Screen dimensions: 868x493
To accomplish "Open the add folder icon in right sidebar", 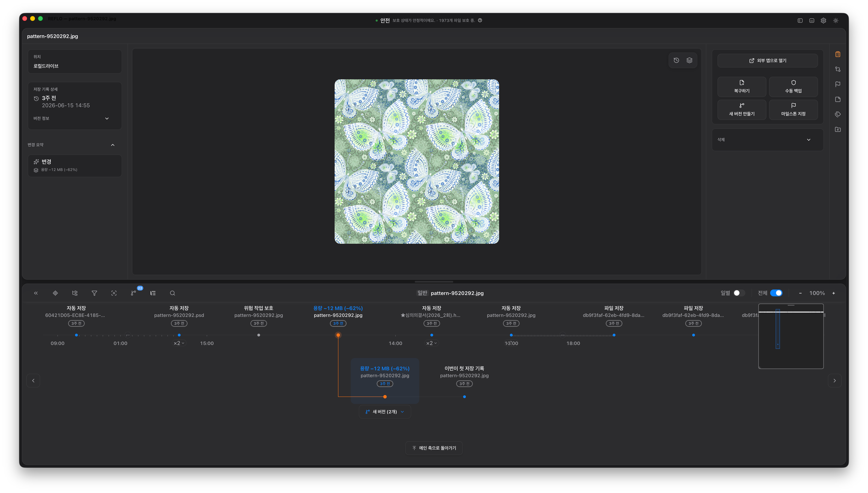I will click(x=838, y=129).
